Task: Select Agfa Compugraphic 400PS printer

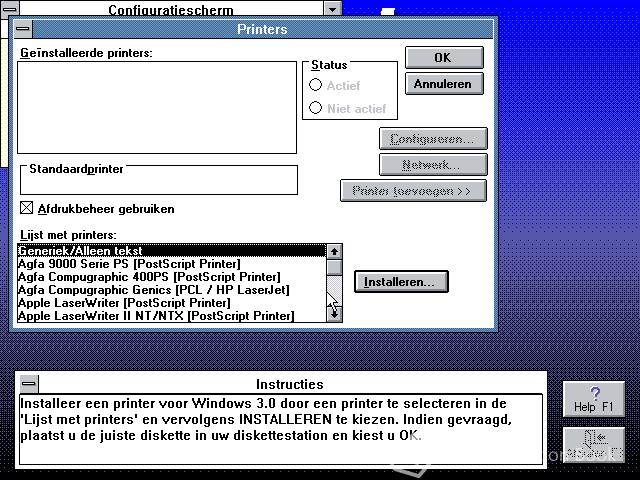Action: 172,277
